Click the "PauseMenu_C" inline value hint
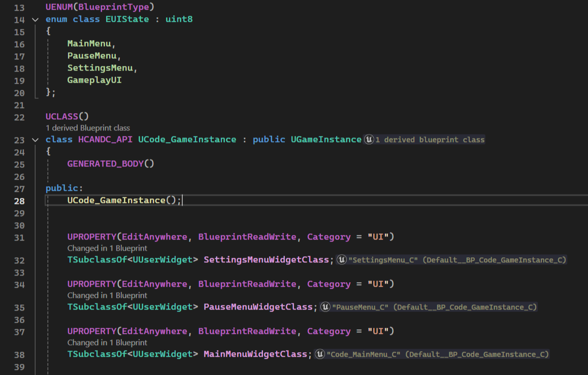588x375 pixels. click(x=361, y=307)
